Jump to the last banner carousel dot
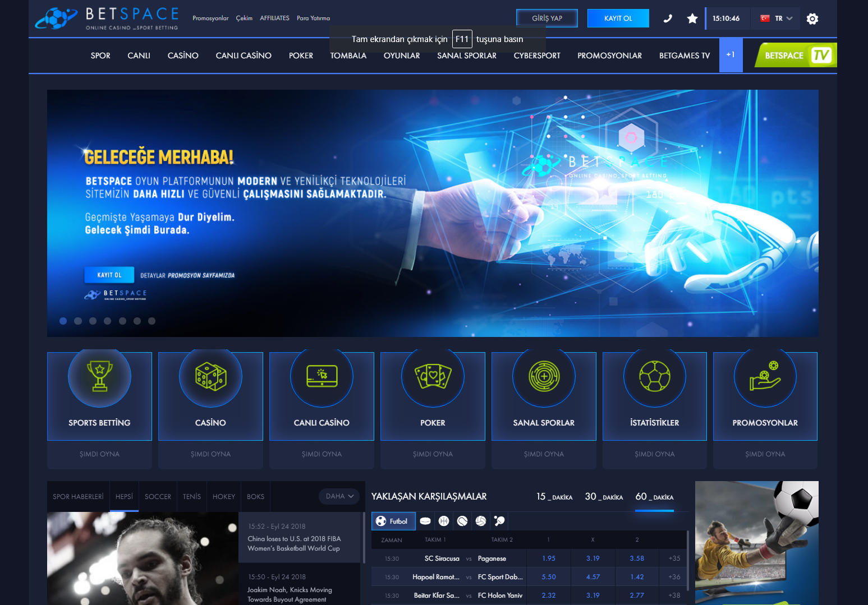Viewport: 868px width, 605px height. (x=151, y=321)
